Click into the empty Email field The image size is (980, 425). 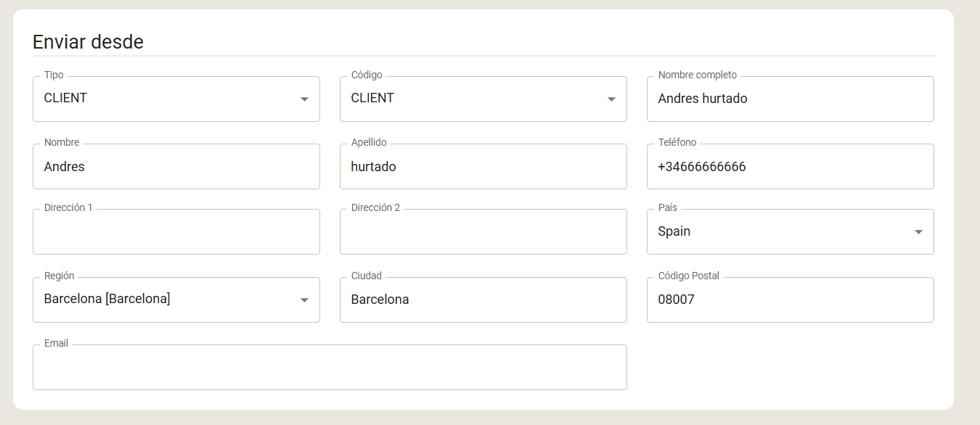pos(330,367)
